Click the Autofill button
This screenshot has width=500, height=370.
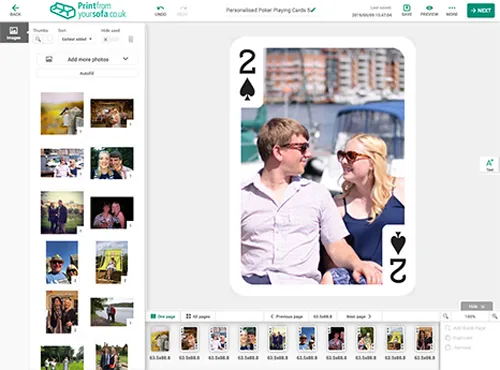(x=87, y=73)
